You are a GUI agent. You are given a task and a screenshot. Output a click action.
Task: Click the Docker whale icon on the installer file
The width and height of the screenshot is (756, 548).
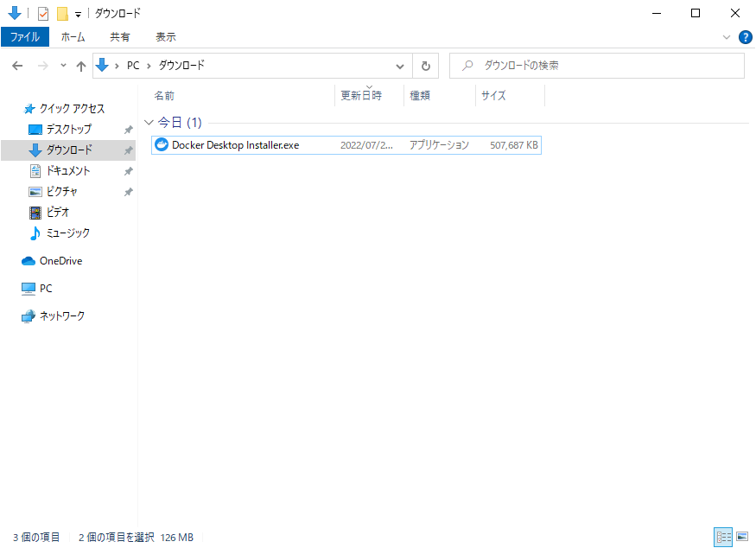[162, 144]
